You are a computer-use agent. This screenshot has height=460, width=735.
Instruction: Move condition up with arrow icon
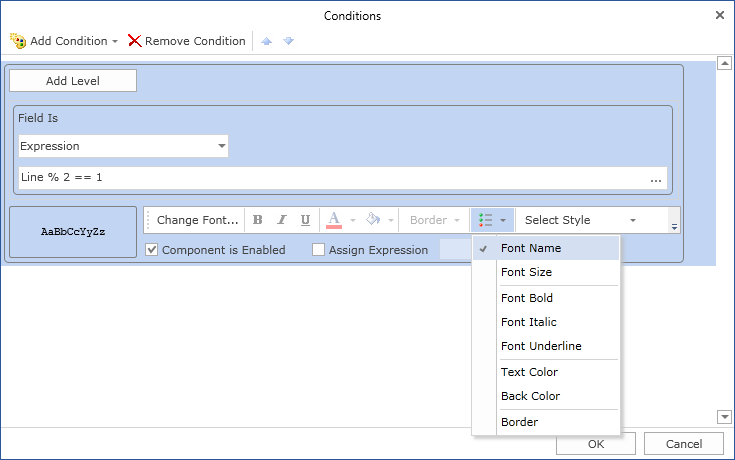266,41
